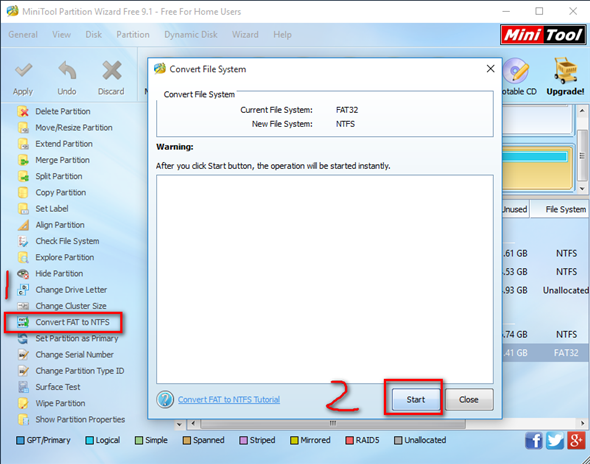Click the Close button in dialog
The height and width of the screenshot is (464, 590).
coord(469,399)
